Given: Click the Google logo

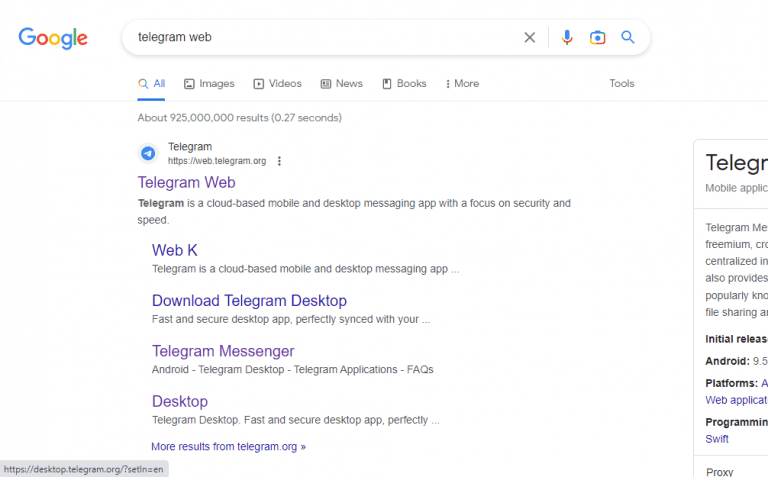Looking at the screenshot, I should tap(53, 38).
